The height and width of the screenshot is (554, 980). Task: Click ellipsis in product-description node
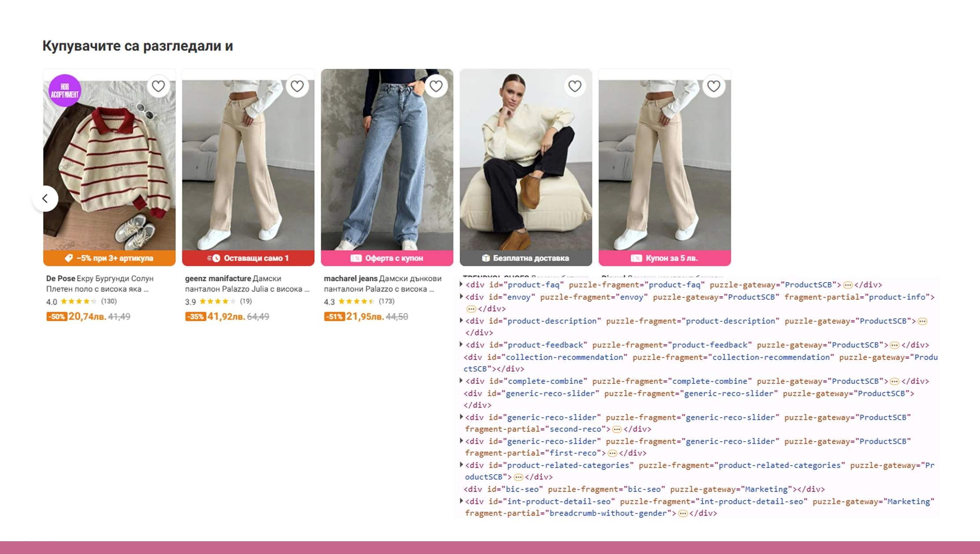point(922,321)
